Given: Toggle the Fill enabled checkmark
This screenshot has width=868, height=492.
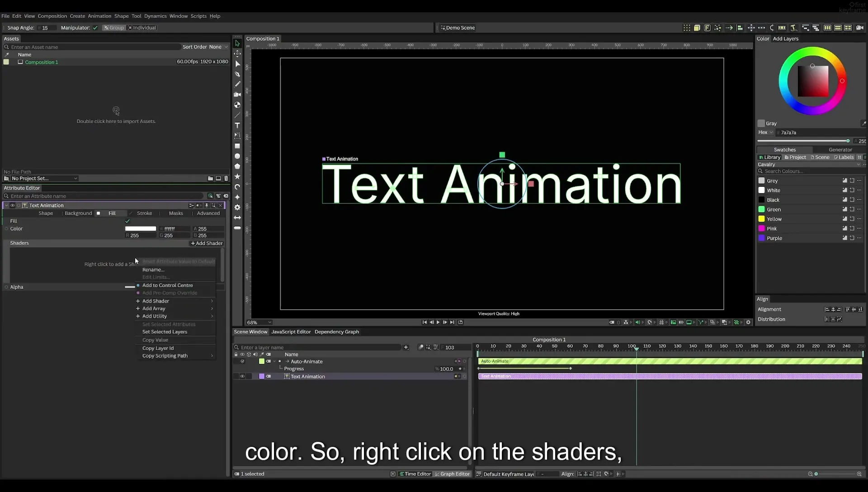Looking at the screenshot, I should [x=127, y=221].
